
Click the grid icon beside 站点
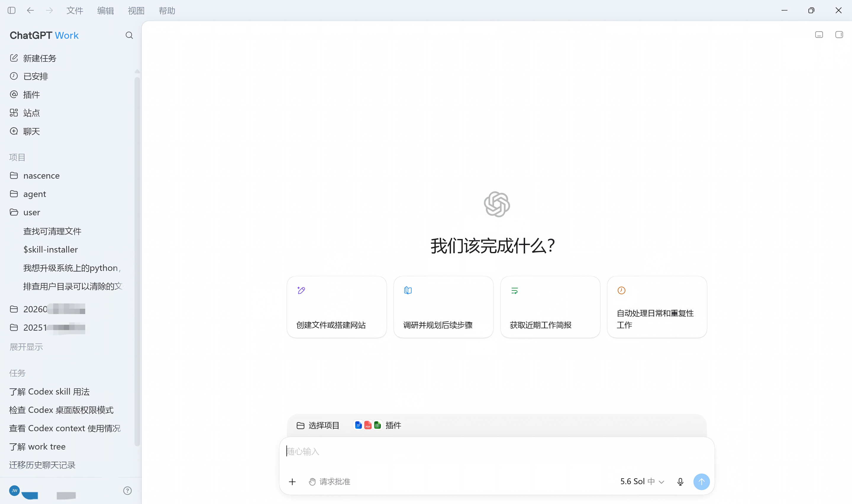(x=14, y=113)
